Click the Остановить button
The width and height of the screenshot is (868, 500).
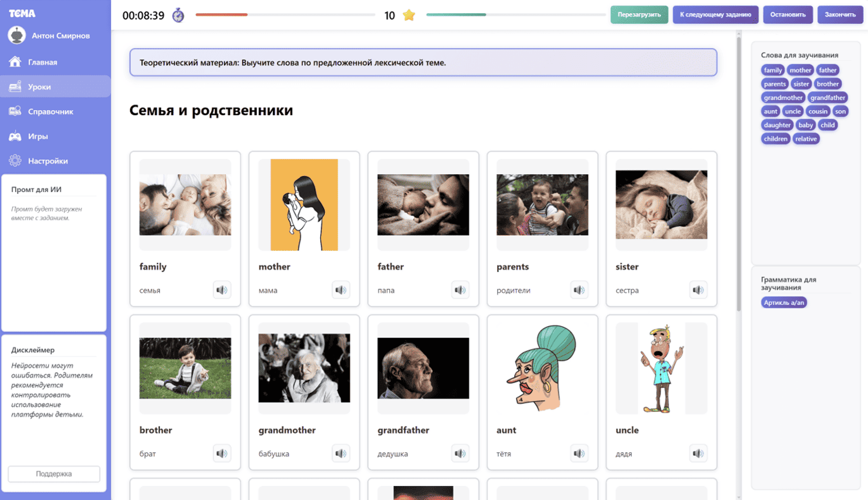(x=788, y=15)
